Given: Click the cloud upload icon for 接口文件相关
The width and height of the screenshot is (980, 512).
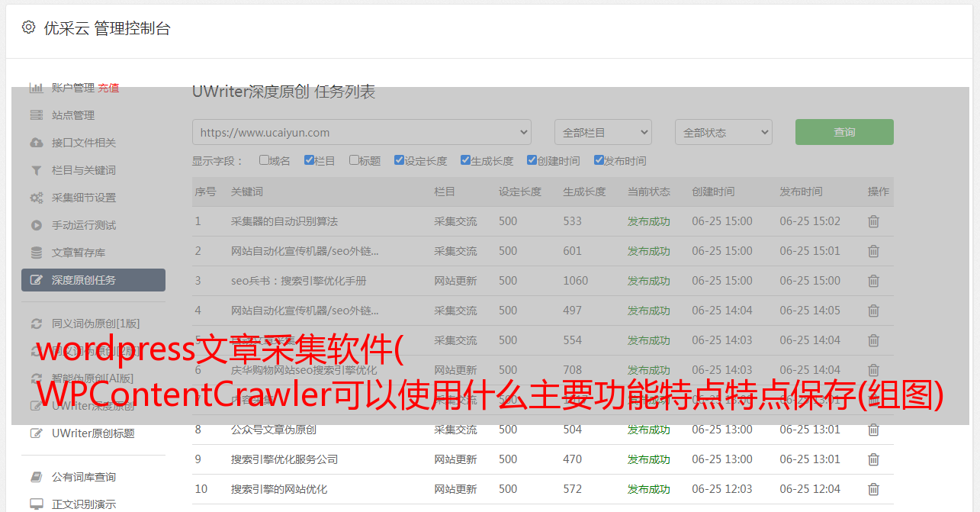Looking at the screenshot, I should pyautogui.click(x=36, y=143).
